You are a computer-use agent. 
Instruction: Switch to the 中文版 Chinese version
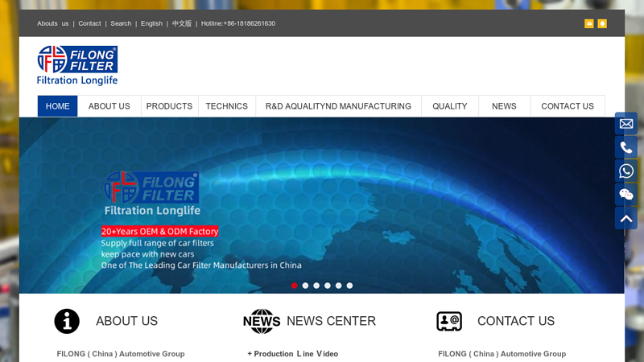pos(182,24)
